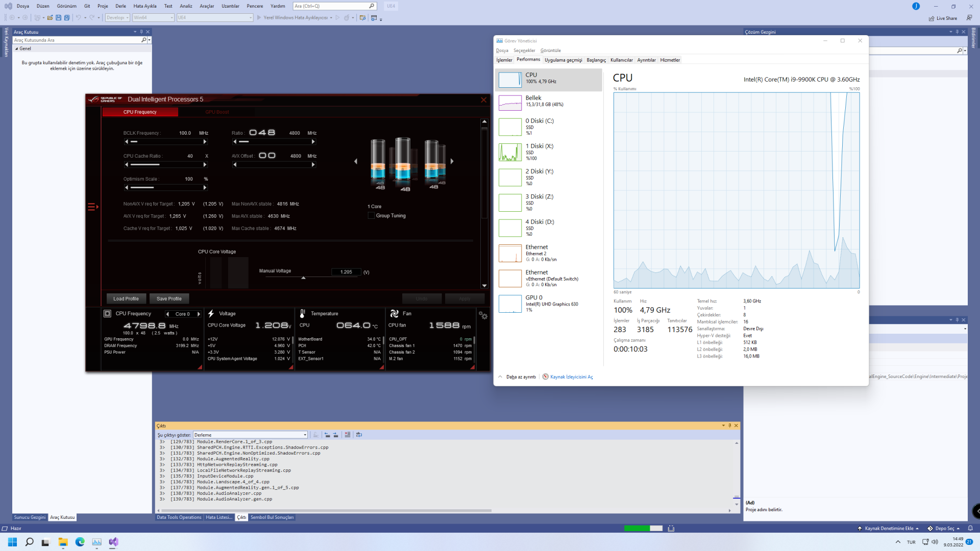The image size is (980, 551).
Task: Click the Save All icon in toolbar
Action: click(x=67, y=18)
